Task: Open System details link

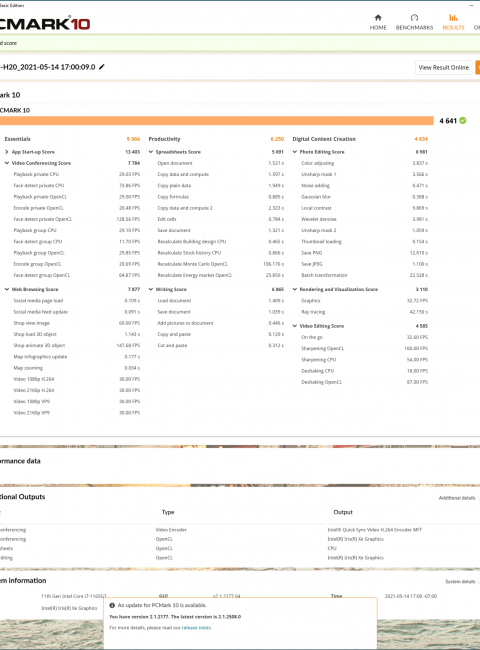Action: [460, 582]
